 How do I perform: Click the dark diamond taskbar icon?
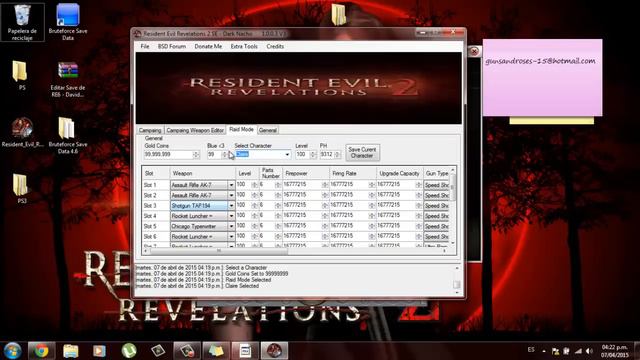tap(158, 351)
